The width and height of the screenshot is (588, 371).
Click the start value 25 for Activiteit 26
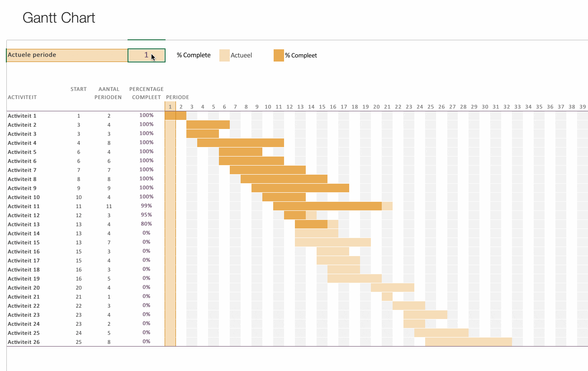point(78,342)
